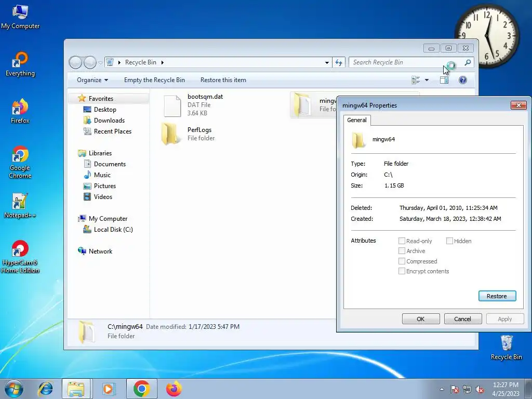
Task: Open HyperCam 6 Home Edition shortcut
Action: pyautogui.click(x=20, y=257)
